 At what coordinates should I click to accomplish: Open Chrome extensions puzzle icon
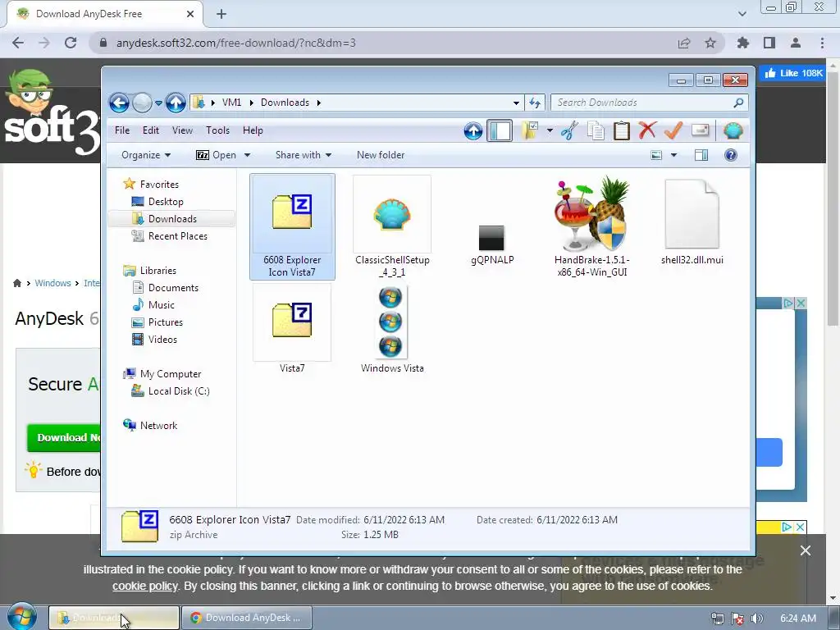(x=743, y=43)
